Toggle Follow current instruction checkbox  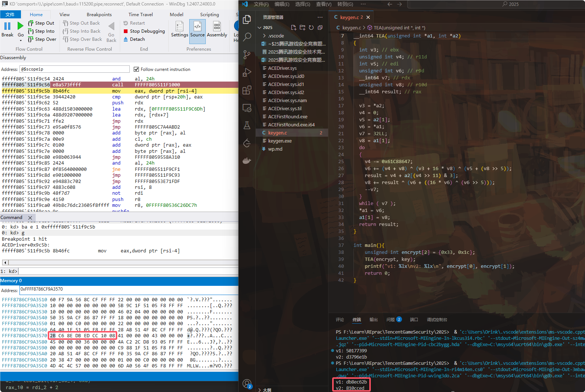(x=136, y=69)
